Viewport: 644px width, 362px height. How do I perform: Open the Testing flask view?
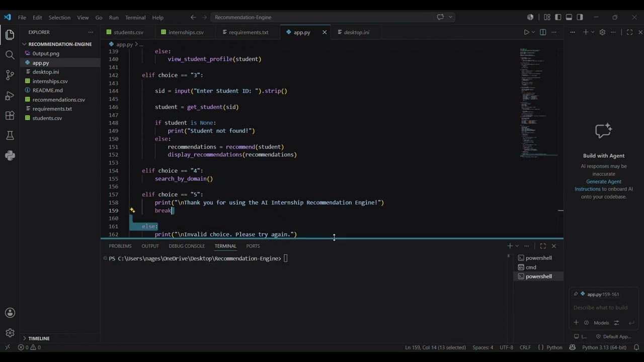coord(10,136)
